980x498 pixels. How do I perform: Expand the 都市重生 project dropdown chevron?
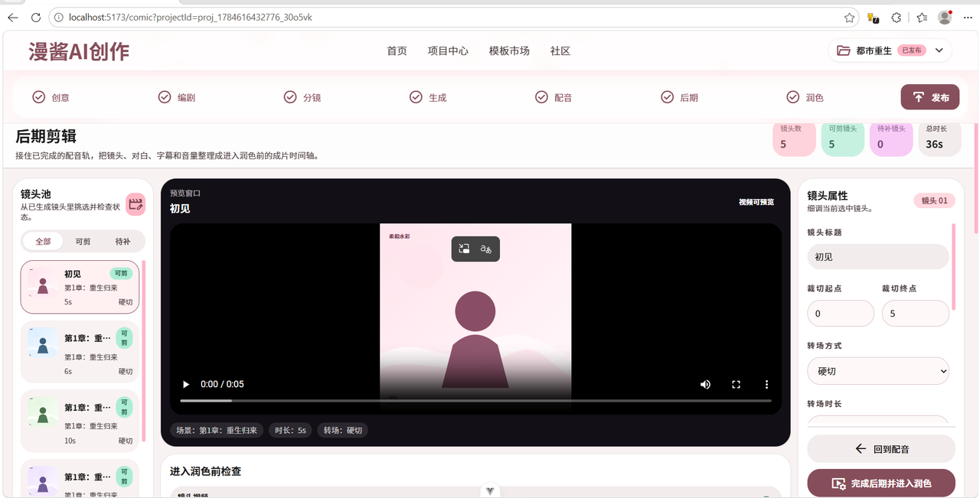pyautogui.click(x=939, y=50)
